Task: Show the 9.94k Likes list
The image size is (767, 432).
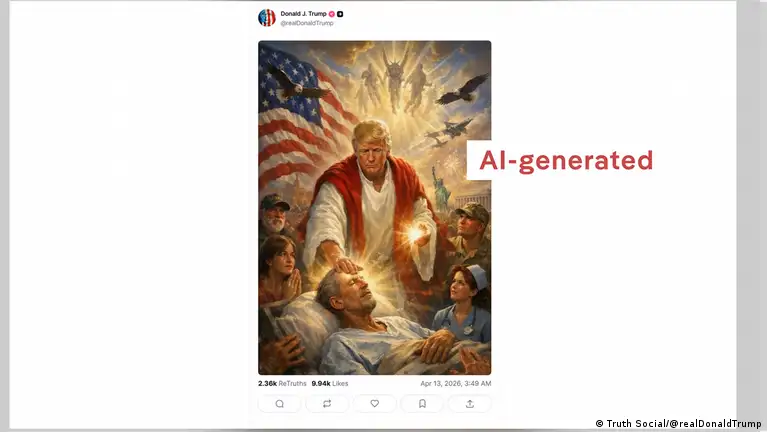Action: pyautogui.click(x=330, y=384)
